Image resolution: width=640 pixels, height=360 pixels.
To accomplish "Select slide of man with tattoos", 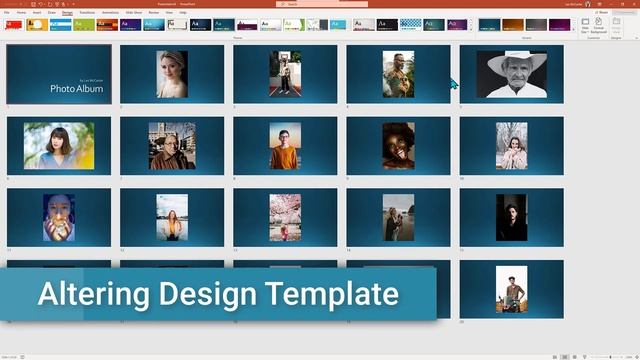I will tap(398, 74).
